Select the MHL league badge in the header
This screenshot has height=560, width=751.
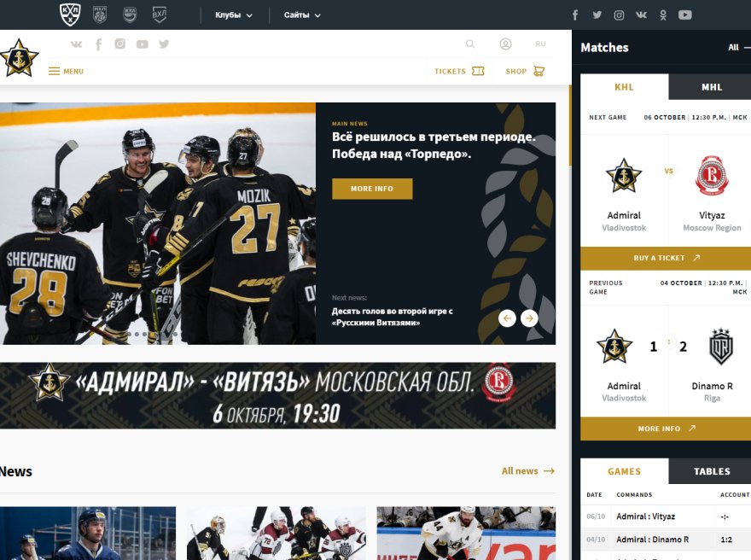click(98, 15)
